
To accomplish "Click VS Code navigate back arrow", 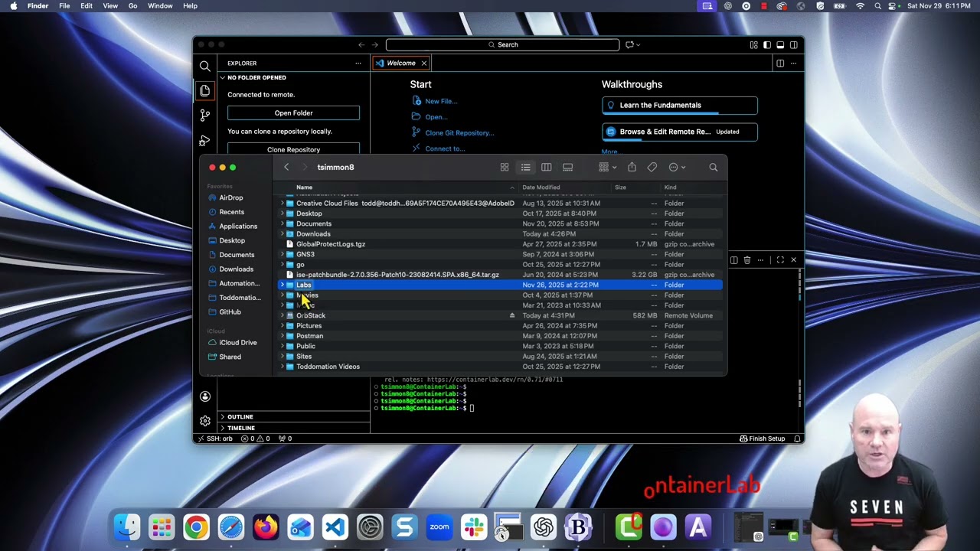I will point(361,44).
